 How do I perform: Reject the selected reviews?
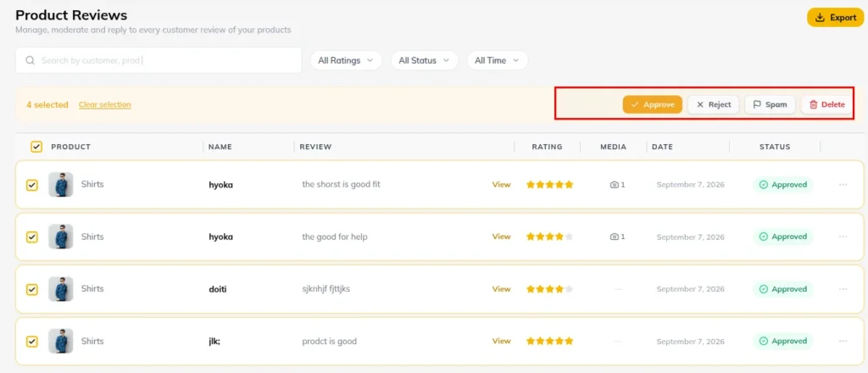click(x=713, y=104)
